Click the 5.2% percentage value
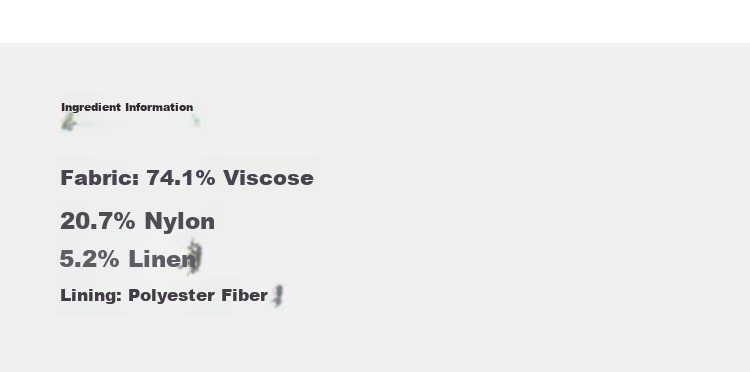 coord(89,259)
